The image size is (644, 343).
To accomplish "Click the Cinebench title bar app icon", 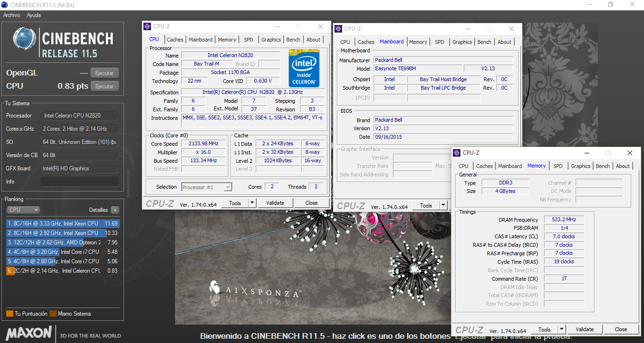I will point(5,5).
